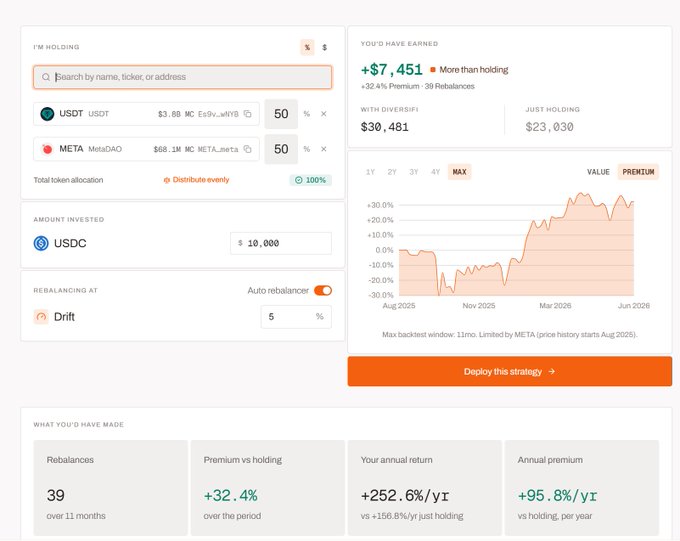The width and height of the screenshot is (680, 541).
Task: Toggle the Auto rebalancer switch
Action: coord(323,291)
